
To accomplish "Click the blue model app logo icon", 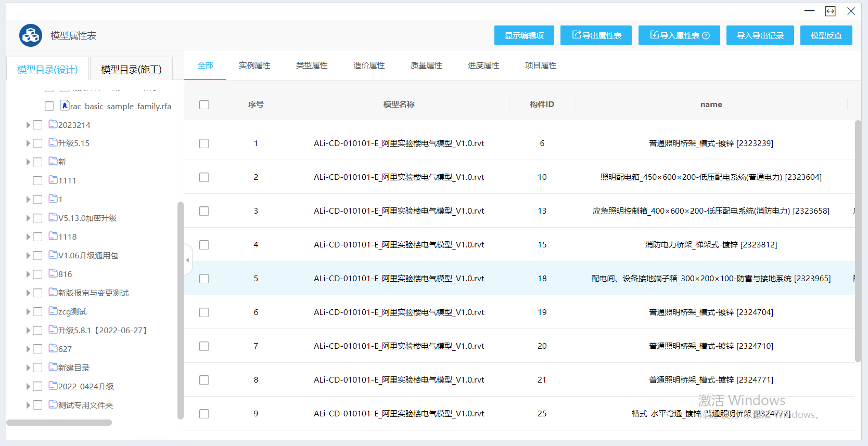I will click(31, 35).
